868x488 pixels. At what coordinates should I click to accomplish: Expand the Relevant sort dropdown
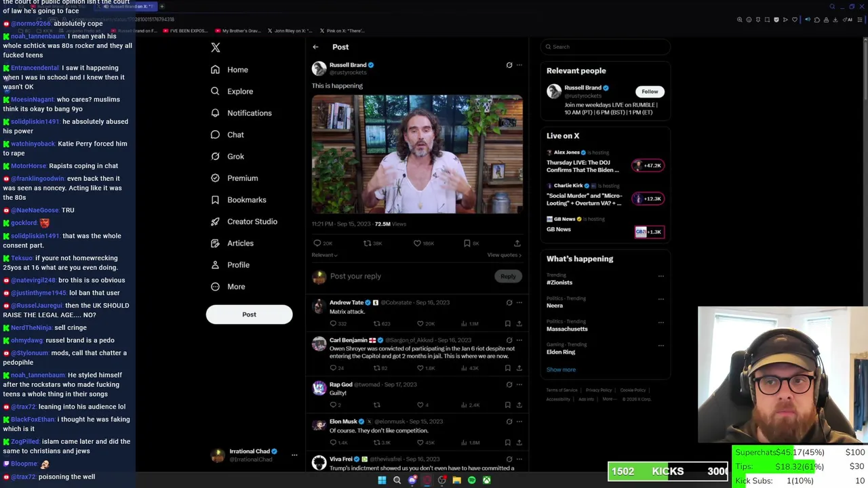coord(324,255)
